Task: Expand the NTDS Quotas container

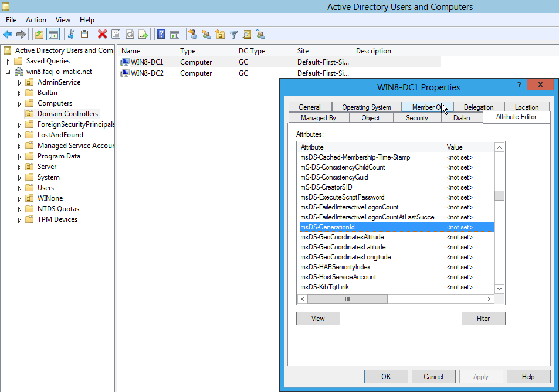Action: tap(19, 209)
